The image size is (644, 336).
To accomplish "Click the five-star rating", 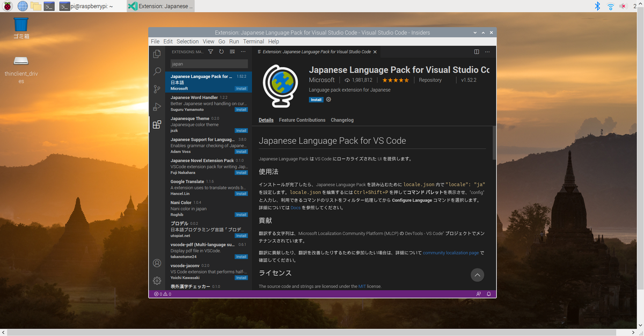I will tap(396, 80).
